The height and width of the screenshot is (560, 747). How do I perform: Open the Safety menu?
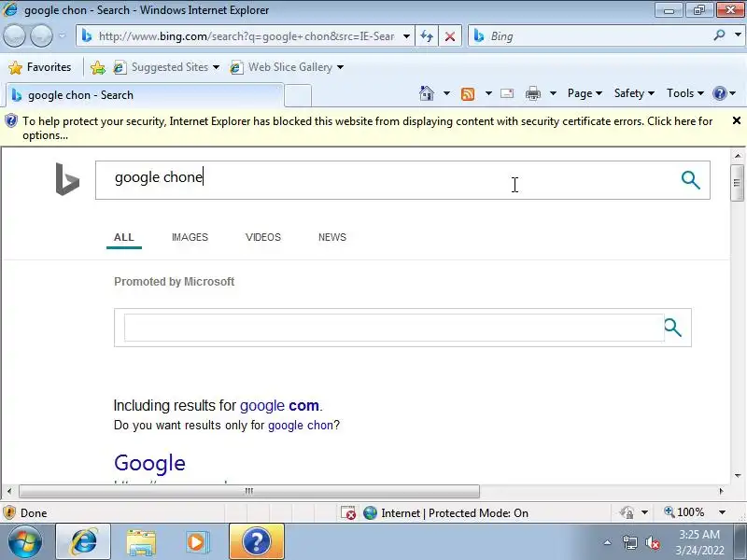tap(634, 93)
